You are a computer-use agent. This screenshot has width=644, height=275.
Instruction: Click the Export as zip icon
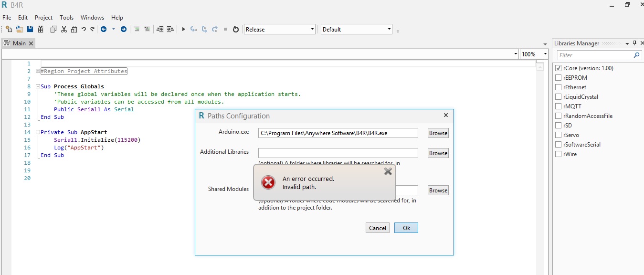click(41, 29)
